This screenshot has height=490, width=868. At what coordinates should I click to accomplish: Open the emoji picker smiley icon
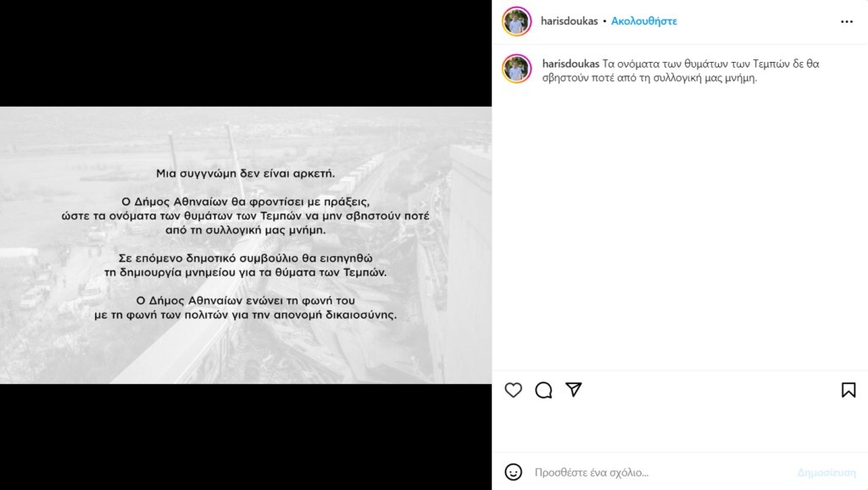click(x=513, y=471)
